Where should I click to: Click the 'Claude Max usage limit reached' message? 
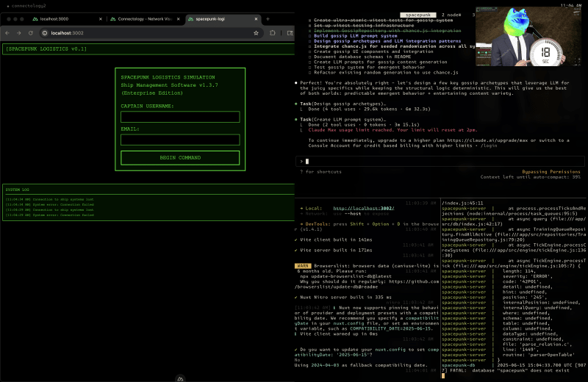click(x=392, y=130)
